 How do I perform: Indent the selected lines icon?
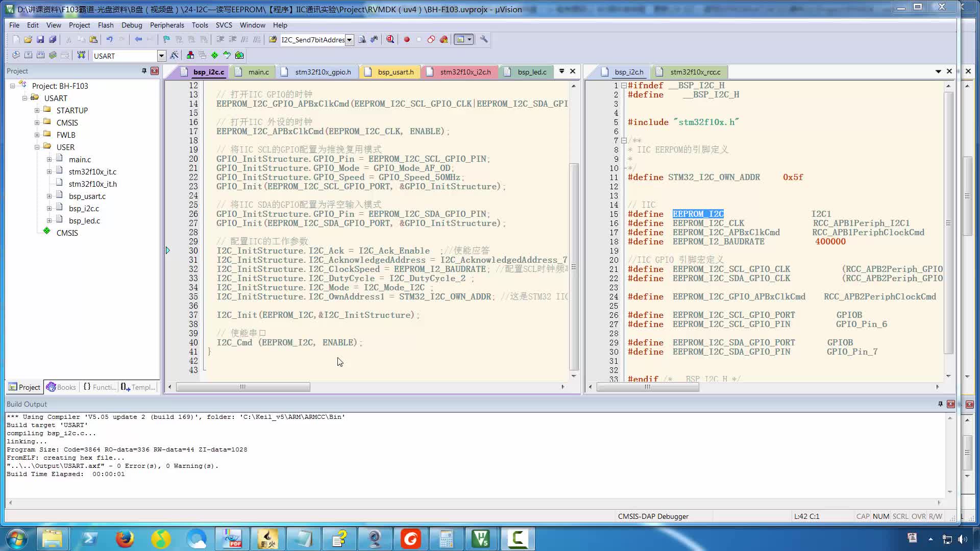coord(220,39)
